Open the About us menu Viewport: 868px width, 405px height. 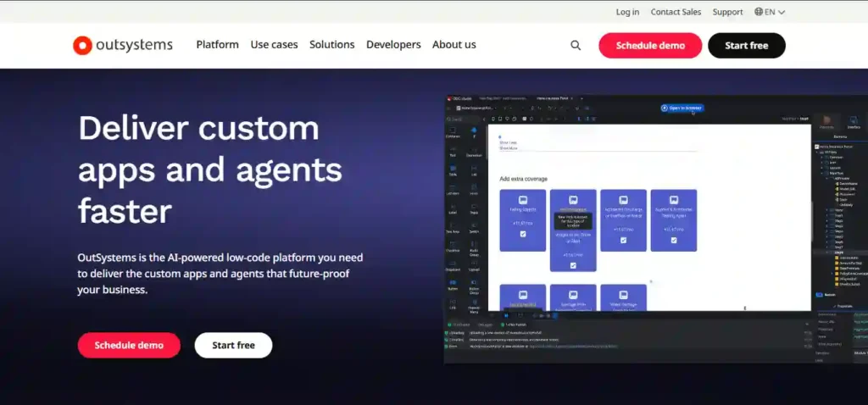[x=454, y=45]
